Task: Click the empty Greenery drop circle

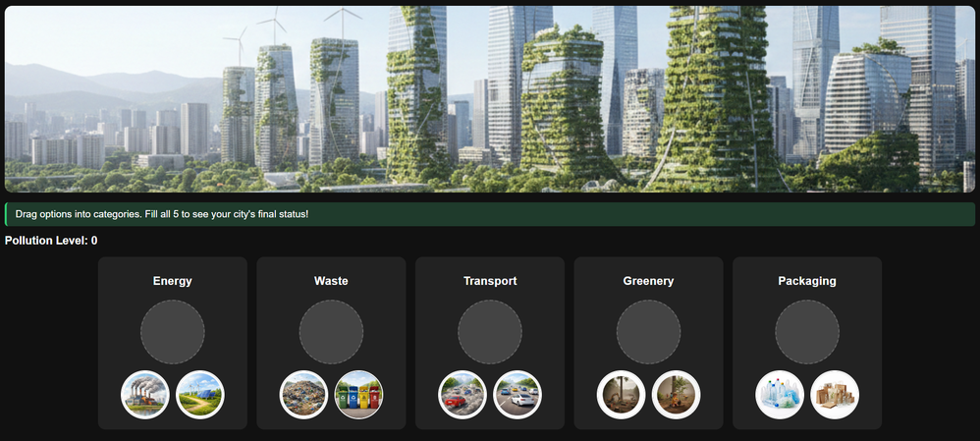Action: (x=649, y=332)
